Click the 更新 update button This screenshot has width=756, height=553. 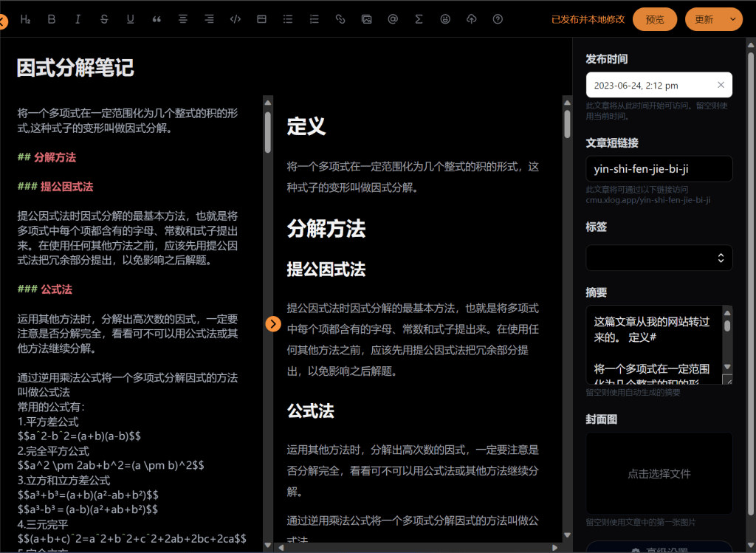coord(704,19)
